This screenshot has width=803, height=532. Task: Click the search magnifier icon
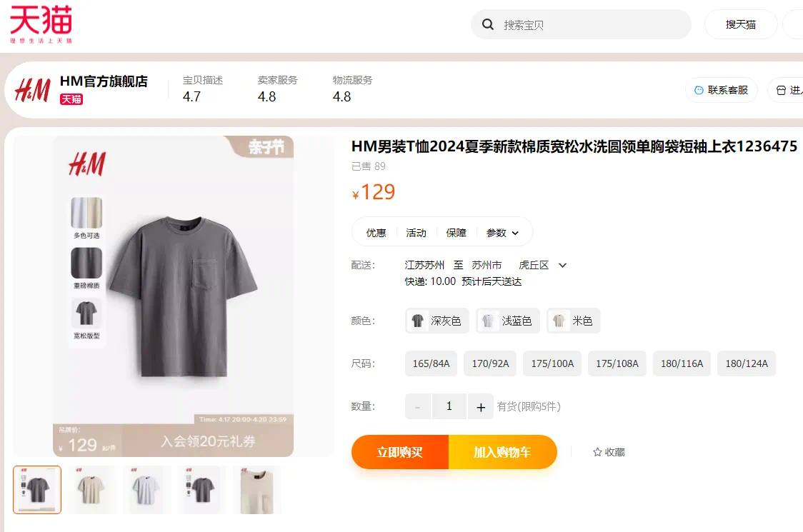point(488,24)
